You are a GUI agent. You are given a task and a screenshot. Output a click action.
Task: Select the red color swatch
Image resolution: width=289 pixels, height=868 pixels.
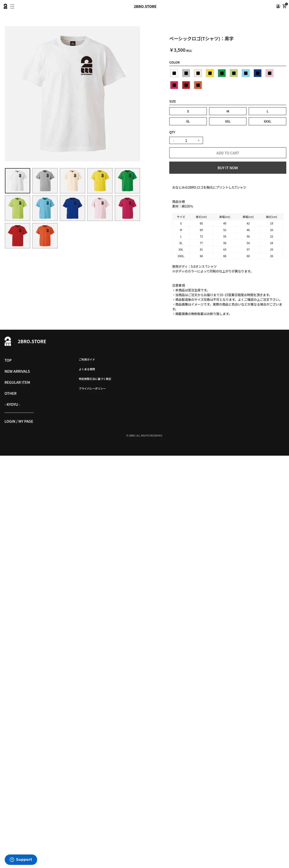click(186, 85)
